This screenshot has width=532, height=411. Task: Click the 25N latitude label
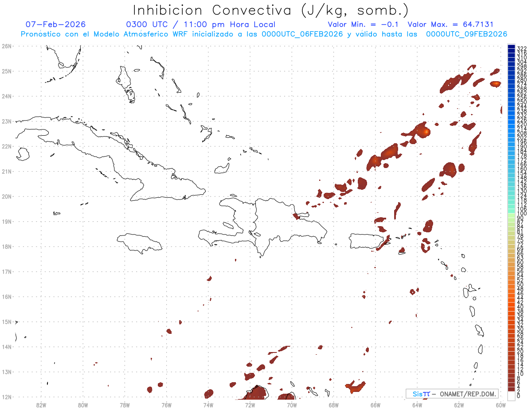(6, 71)
